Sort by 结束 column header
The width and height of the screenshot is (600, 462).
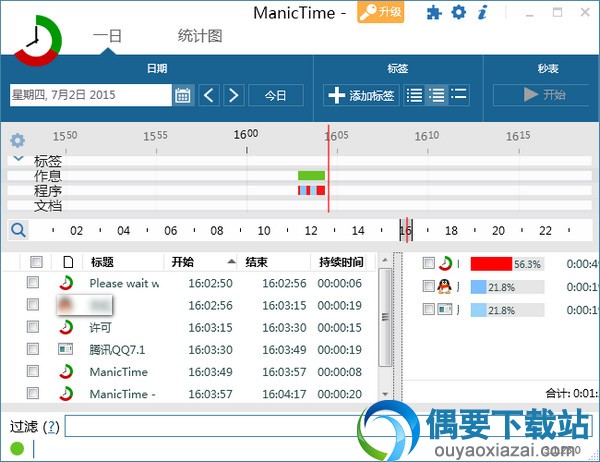[x=256, y=262]
